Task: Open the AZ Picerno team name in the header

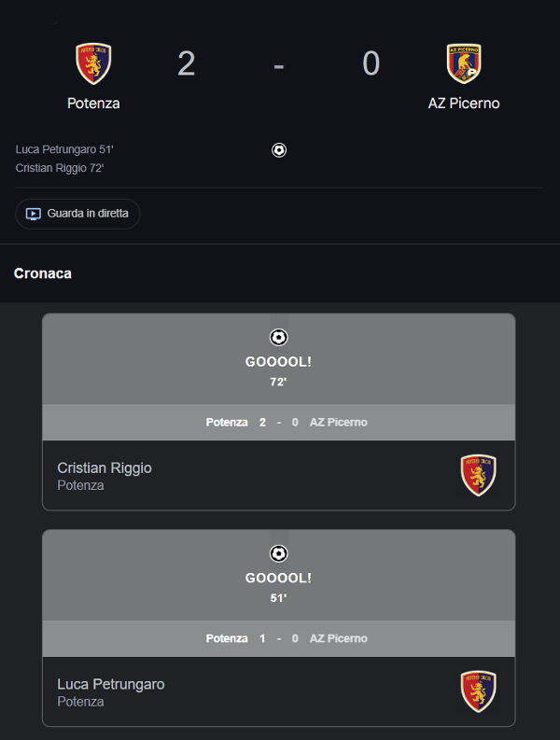Action: click(x=464, y=104)
